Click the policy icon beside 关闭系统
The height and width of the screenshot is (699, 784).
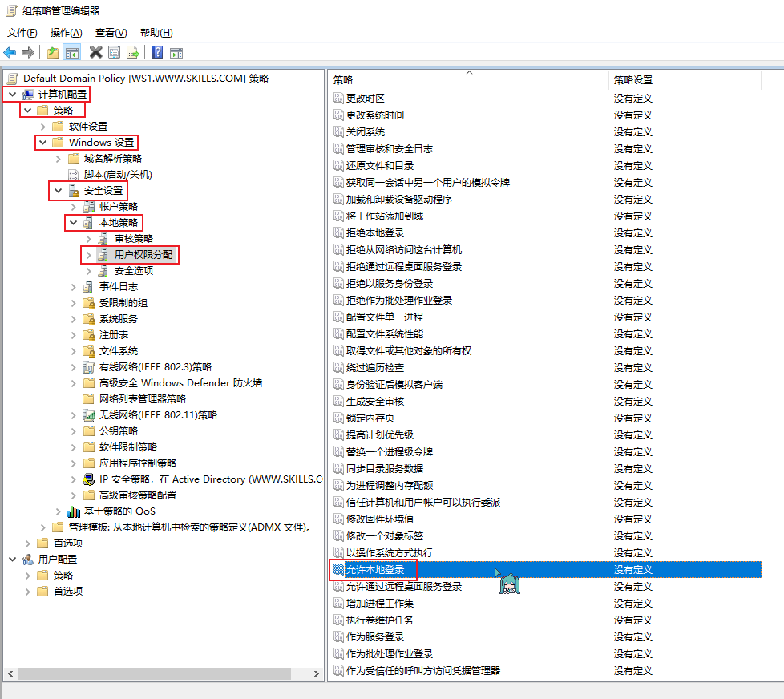pos(338,132)
